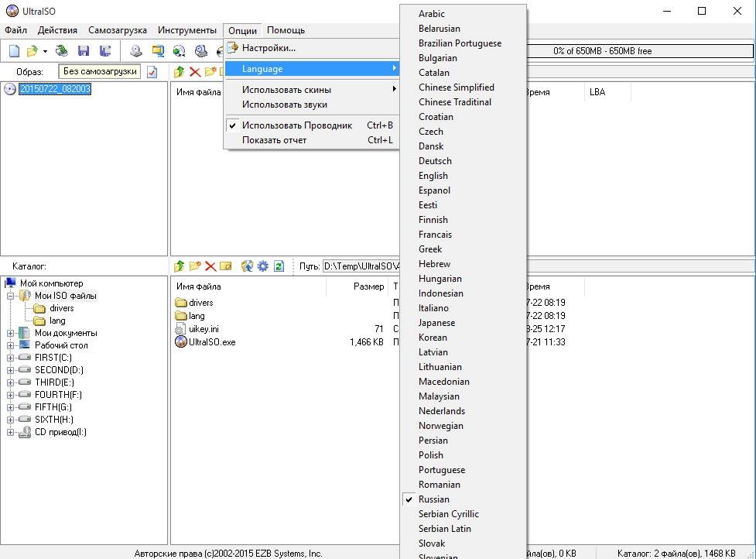
Task: Expand the THIRD(E:) drive node
Action: (x=10, y=383)
